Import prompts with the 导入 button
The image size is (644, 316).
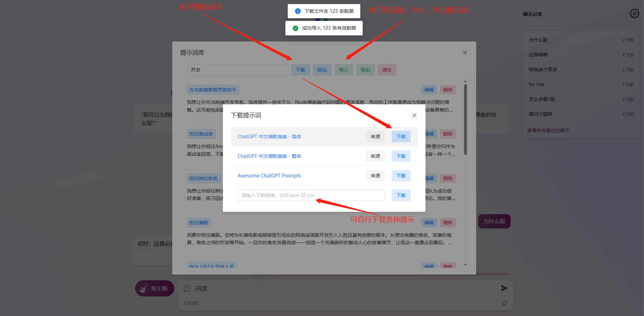point(343,69)
